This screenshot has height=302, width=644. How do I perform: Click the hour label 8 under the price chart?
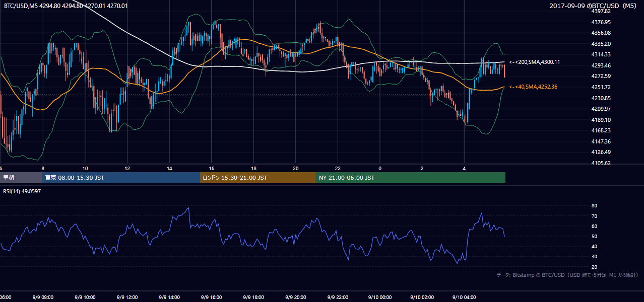pyautogui.click(x=43, y=168)
